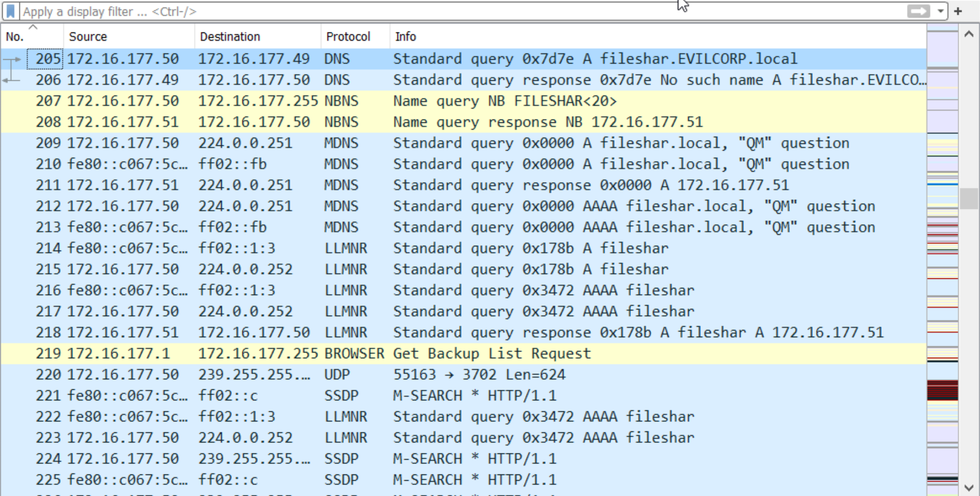Click the UDP protocol cell in packet 220
The image size is (980, 496).
click(337, 375)
